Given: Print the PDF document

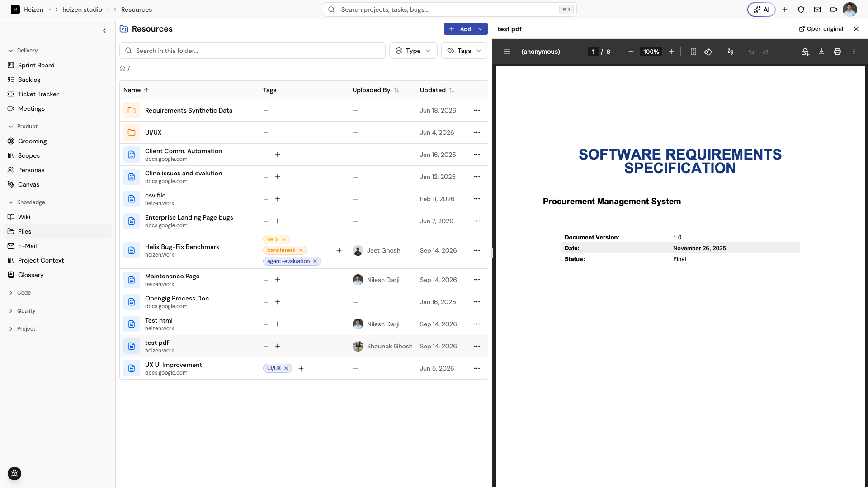Looking at the screenshot, I should 838,52.
